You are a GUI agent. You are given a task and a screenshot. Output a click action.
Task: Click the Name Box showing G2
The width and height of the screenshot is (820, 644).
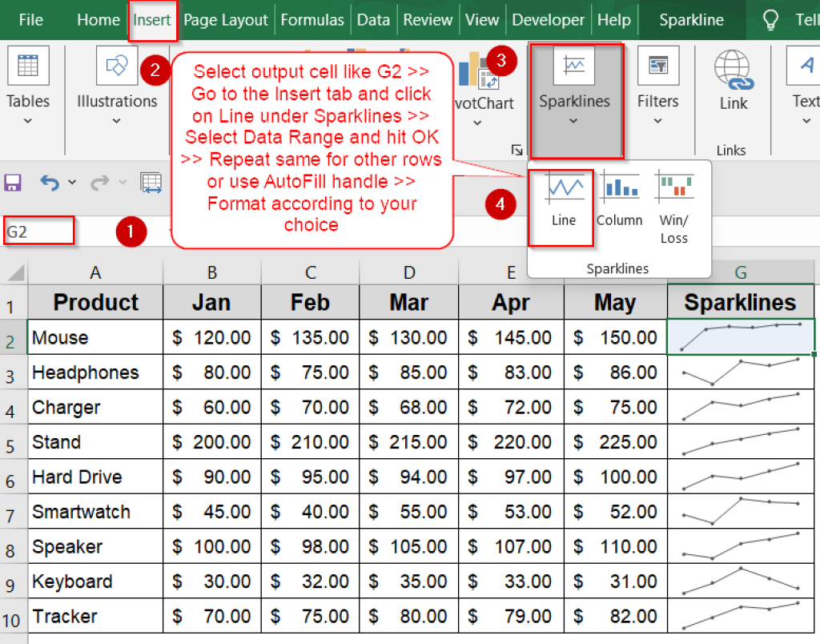click(x=38, y=231)
